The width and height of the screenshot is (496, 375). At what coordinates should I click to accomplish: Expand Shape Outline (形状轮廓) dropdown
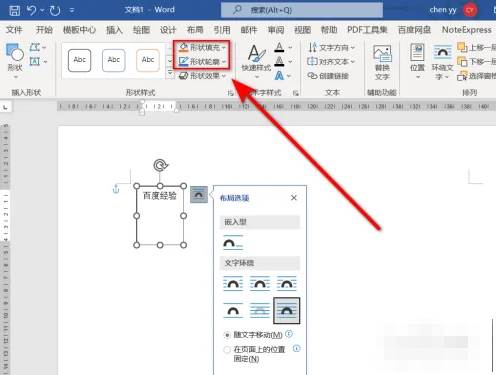pos(224,62)
